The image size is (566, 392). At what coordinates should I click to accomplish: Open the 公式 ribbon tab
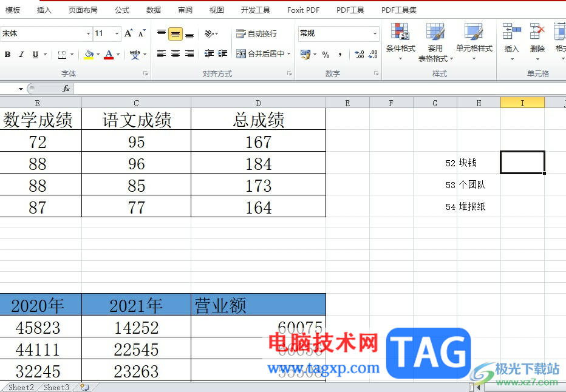point(122,10)
